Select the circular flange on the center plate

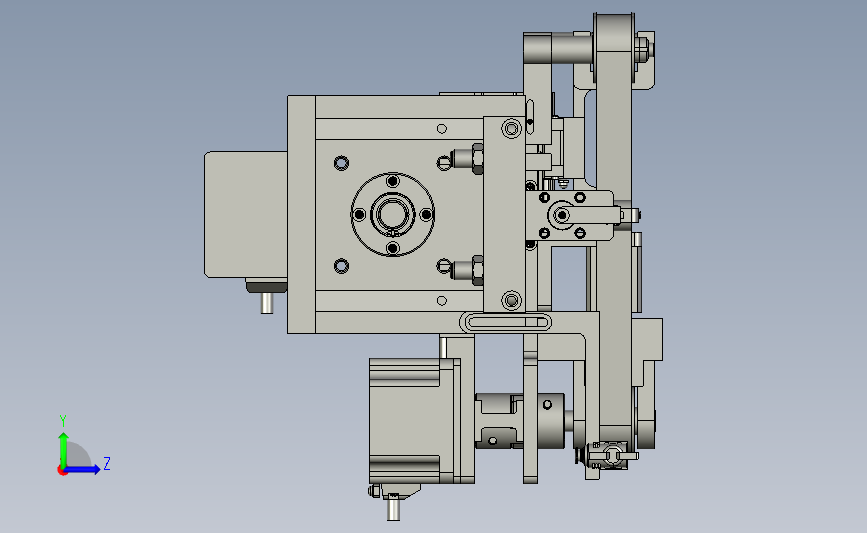click(x=393, y=215)
